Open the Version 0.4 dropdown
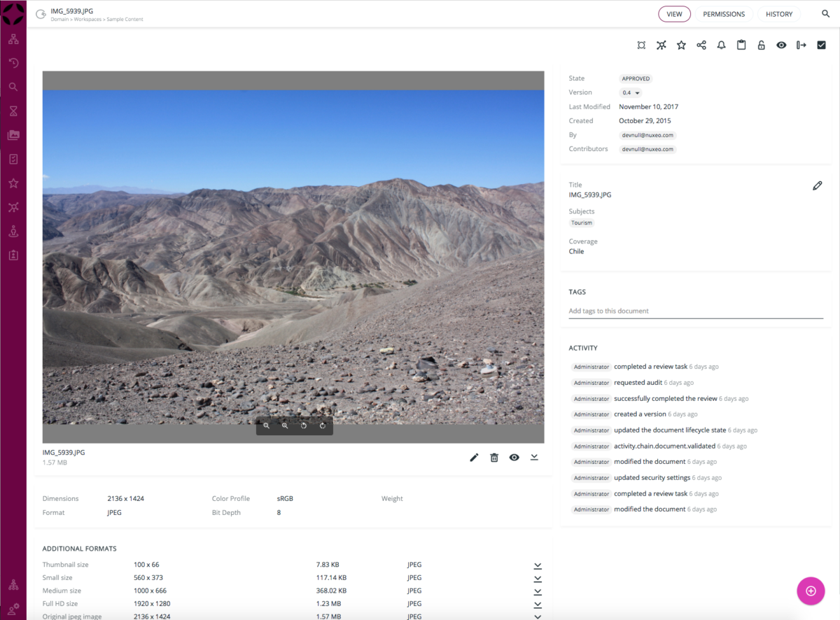This screenshot has width=840, height=620. 631,93
